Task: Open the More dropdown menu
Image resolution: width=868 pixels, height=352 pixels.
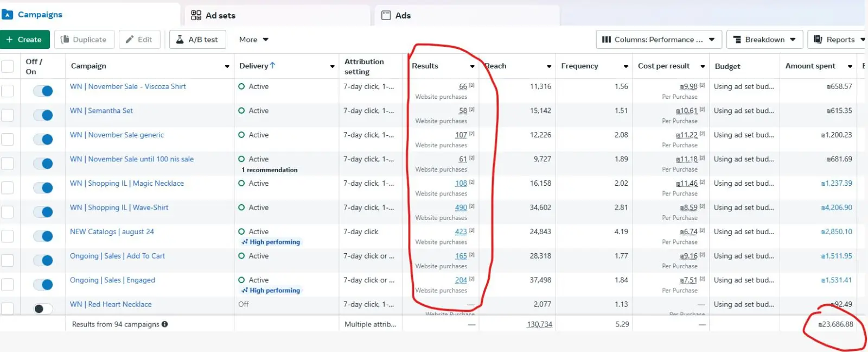Action: pyautogui.click(x=254, y=40)
